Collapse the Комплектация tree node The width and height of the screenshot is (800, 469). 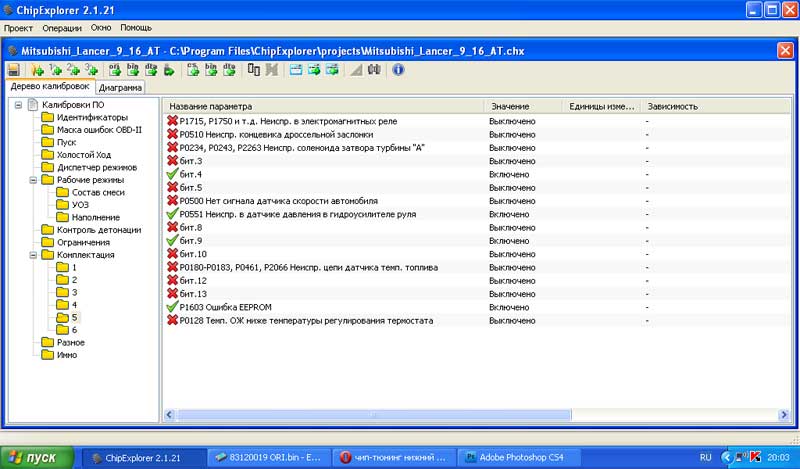tap(33, 255)
